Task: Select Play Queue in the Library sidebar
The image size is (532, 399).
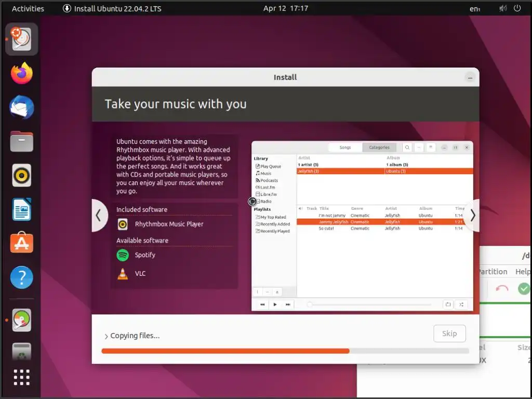Action: (268, 166)
